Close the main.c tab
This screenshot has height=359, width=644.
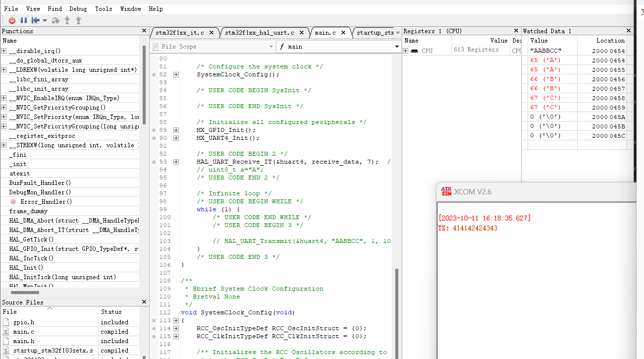tap(343, 33)
